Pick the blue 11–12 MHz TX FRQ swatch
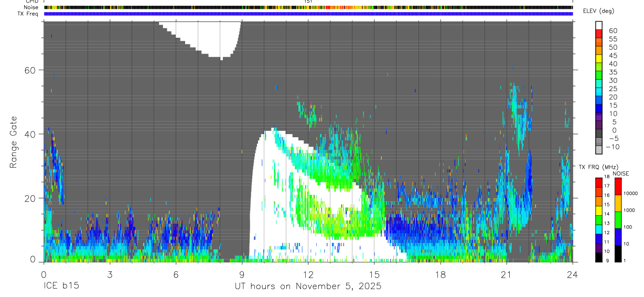Image resolution: width=644 pixels, height=297 pixels. click(599, 238)
